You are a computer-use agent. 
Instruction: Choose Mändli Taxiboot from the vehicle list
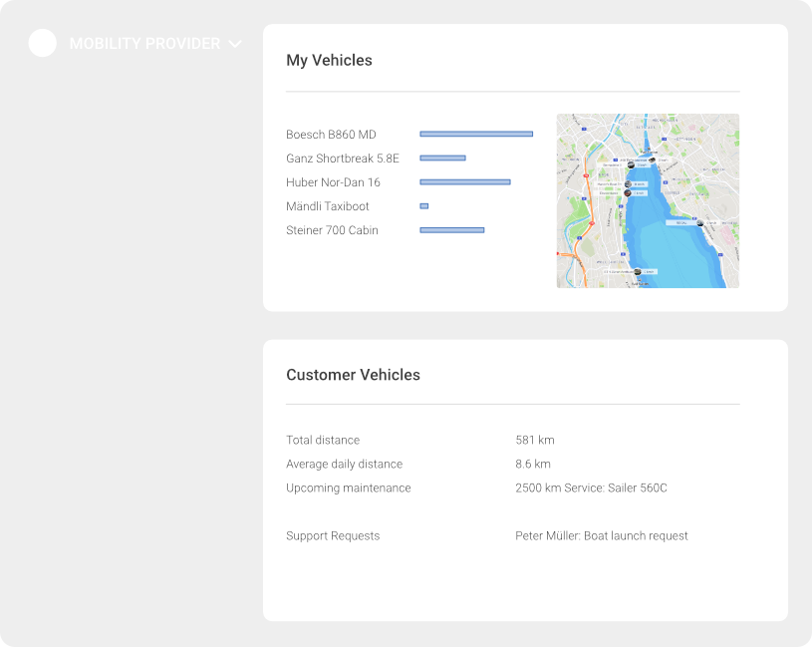327,206
